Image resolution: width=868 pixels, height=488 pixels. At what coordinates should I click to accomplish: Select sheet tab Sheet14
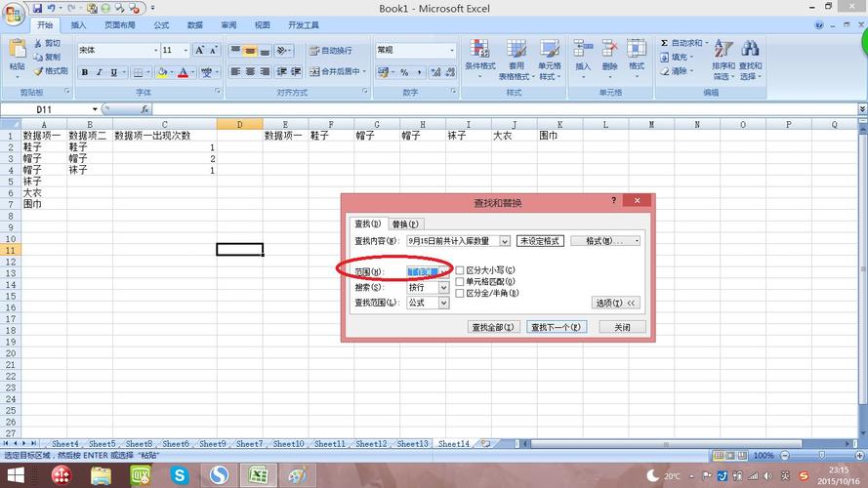(453, 444)
